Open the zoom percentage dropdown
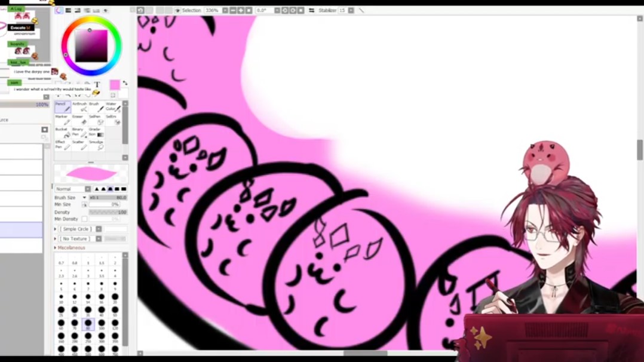 tap(225, 10)
